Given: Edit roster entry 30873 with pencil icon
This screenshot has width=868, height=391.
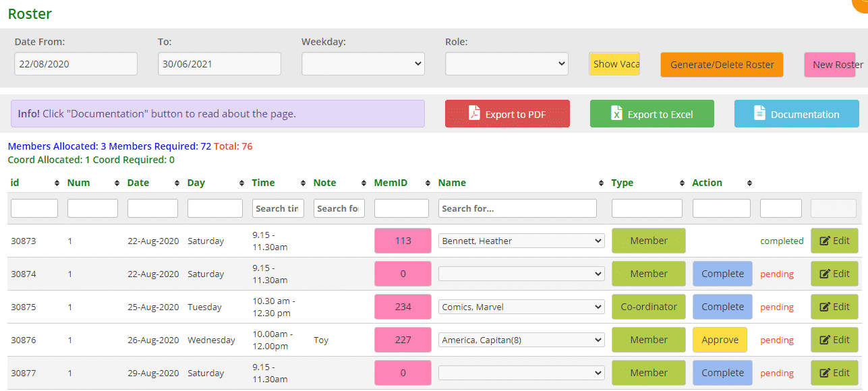Looking at the screenshot, I should click(834, 240).
